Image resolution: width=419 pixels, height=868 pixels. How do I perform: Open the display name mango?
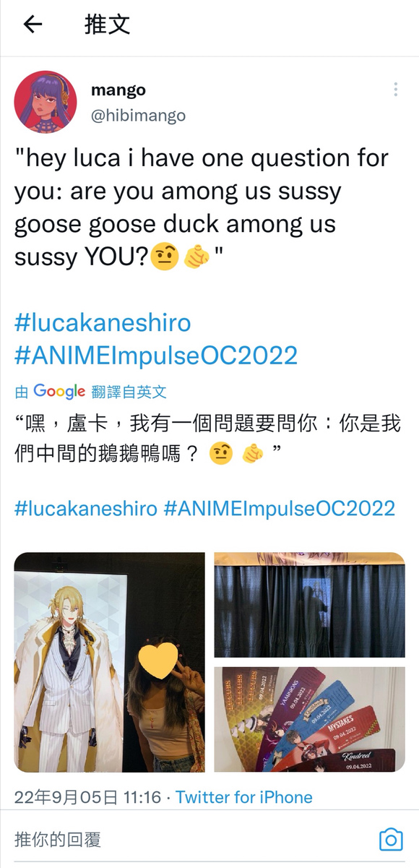click(x=118, y=90)
